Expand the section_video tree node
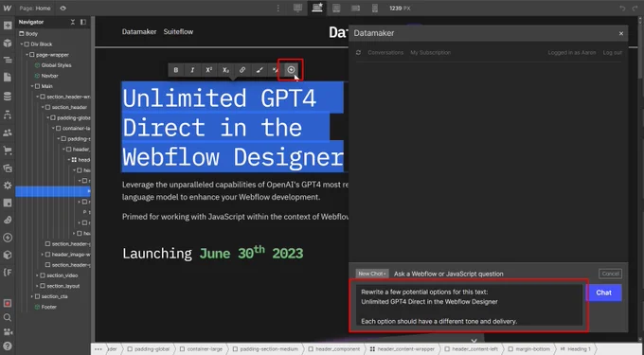Image resolution: width=644 pixels, height=355 pixels. pyautogui.click(x=37, y=275)
